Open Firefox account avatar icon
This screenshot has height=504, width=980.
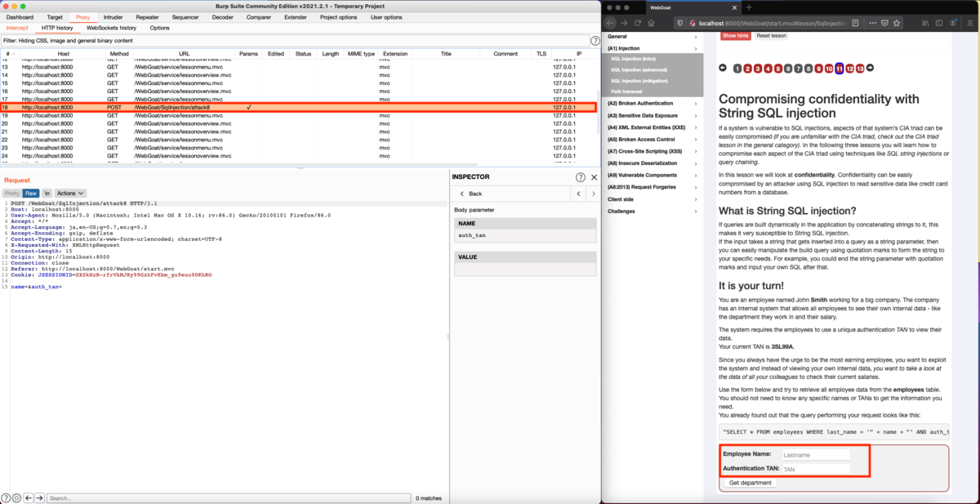(955, 23)
